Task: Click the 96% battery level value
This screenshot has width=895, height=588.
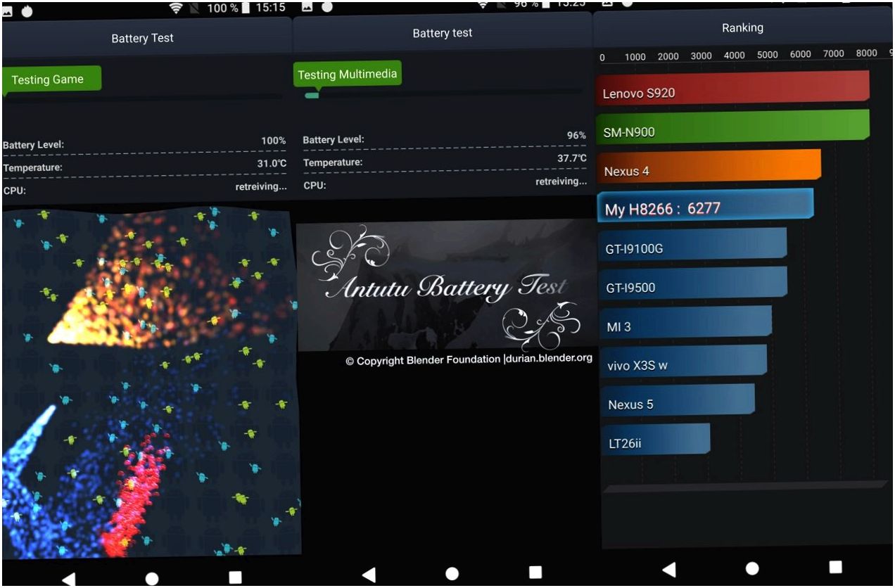Action: 576,135
